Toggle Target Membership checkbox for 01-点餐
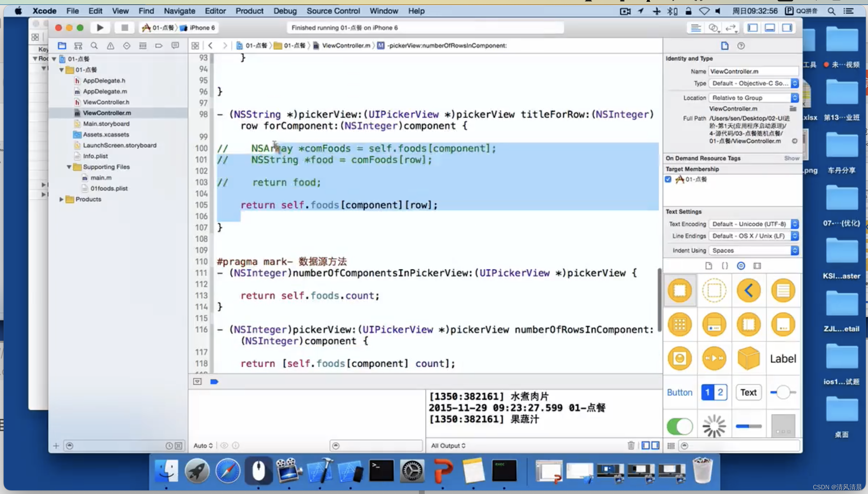The width and height of the screenshot is (868, 494). [x=669, y=179]
